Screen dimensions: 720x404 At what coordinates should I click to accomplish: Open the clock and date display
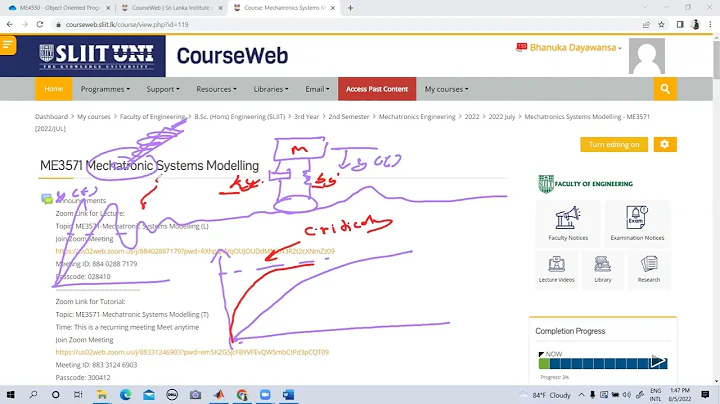(x=680, y=395)
